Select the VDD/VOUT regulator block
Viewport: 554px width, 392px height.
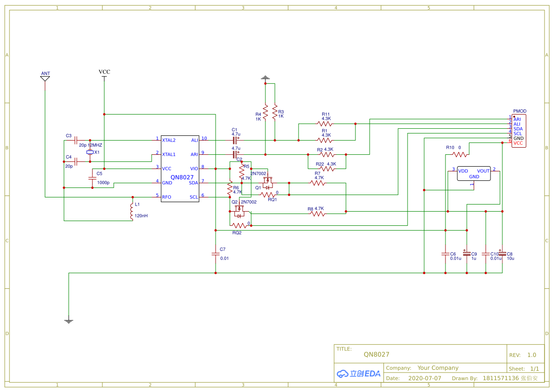pos(473,173)
